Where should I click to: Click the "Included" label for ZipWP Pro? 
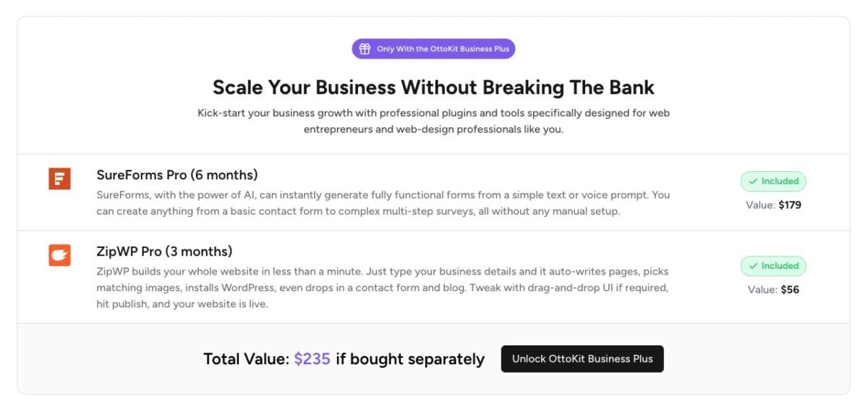click(x=780, y=266)
